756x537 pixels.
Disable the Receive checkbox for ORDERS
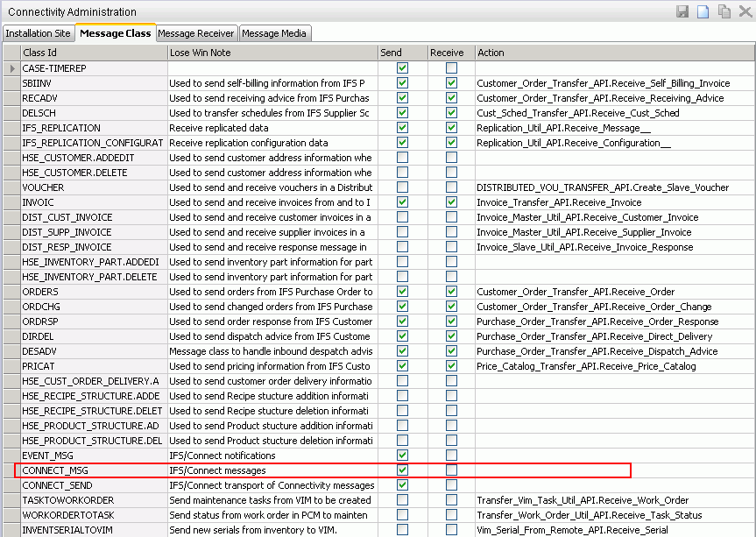(451, 292)
